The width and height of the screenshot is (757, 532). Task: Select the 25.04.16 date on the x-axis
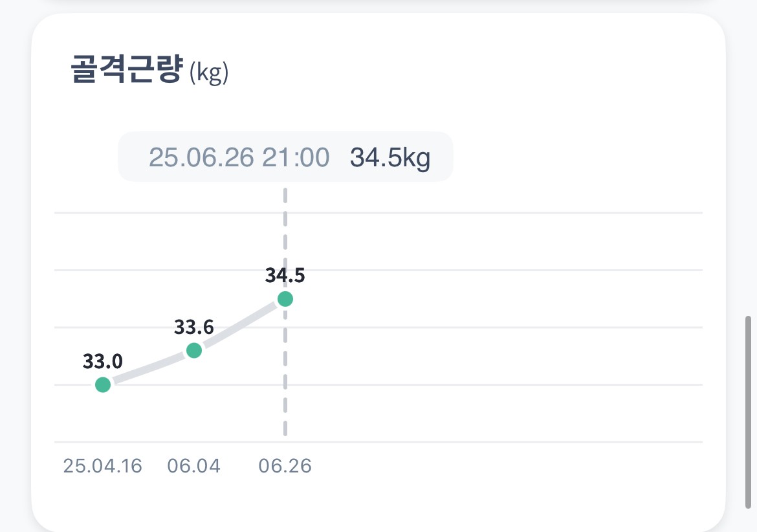[x=102, y=466]
